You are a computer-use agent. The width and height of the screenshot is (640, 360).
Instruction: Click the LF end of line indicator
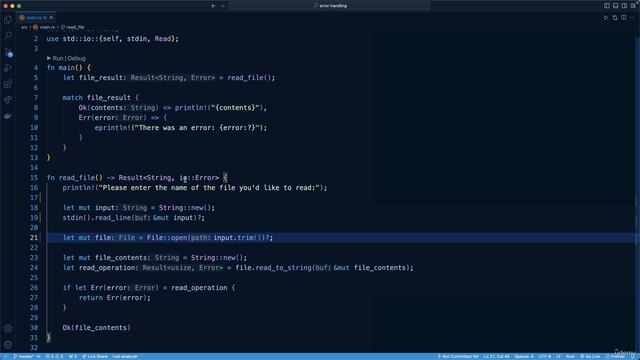coord(558,356)
